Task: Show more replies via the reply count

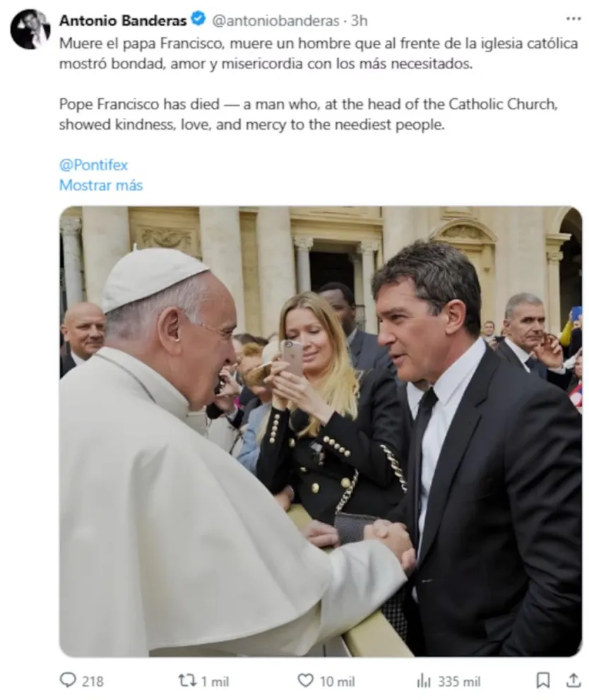Action: [x=80, y=681]
